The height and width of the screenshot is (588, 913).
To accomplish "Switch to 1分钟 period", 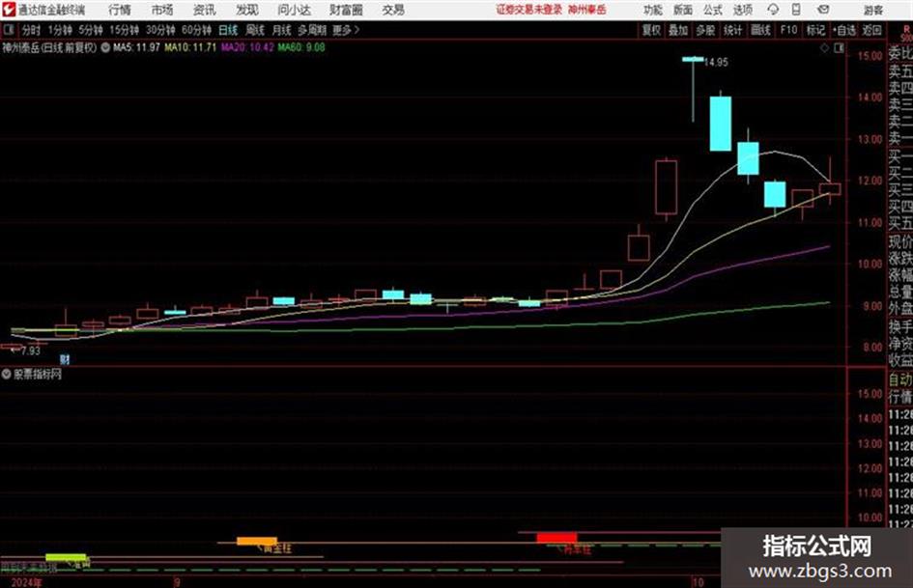I will (59, 30).
